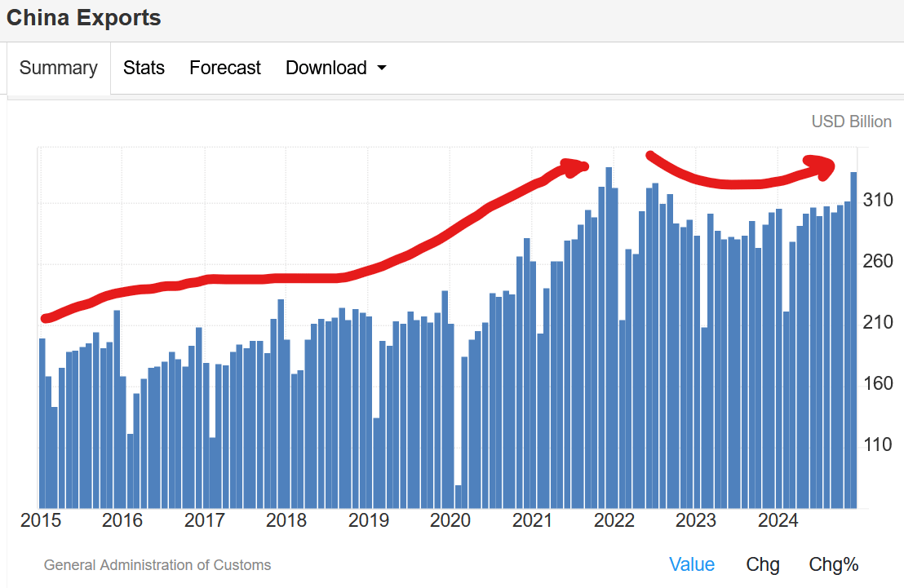Screen dimensions: 904x588
Task: Click the 2024 x-axis label
Action: point(778,520)
